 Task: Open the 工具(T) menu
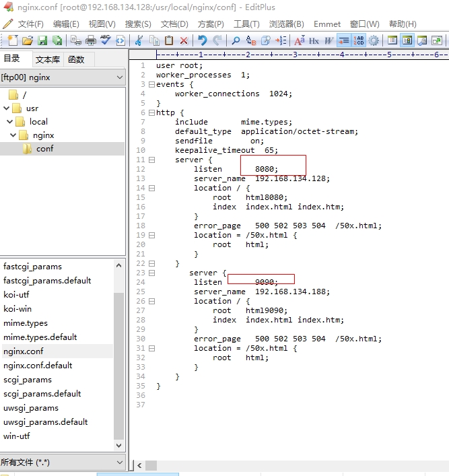pos(246,24)
